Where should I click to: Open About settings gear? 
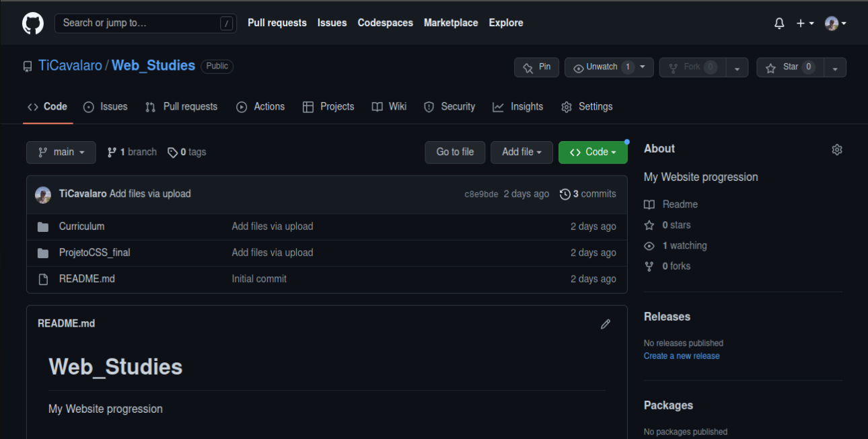[x=837, y=150]
